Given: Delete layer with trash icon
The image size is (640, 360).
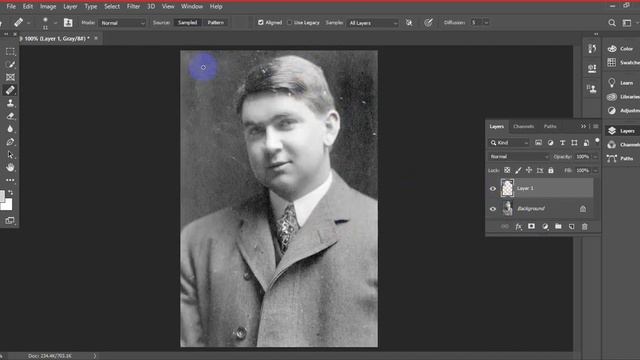Looking at the screenshot, I should coord(584,227).
